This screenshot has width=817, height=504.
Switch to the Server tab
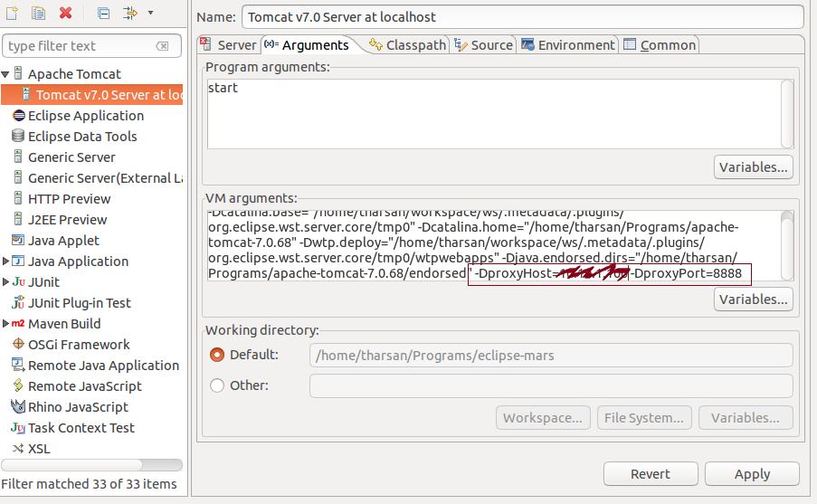tap(229, 45)
